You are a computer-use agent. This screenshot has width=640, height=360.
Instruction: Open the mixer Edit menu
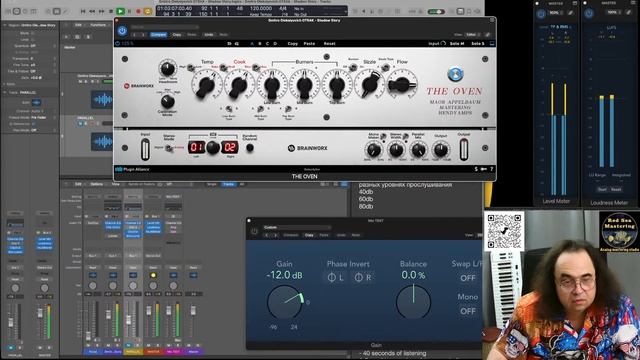(78, 184)
